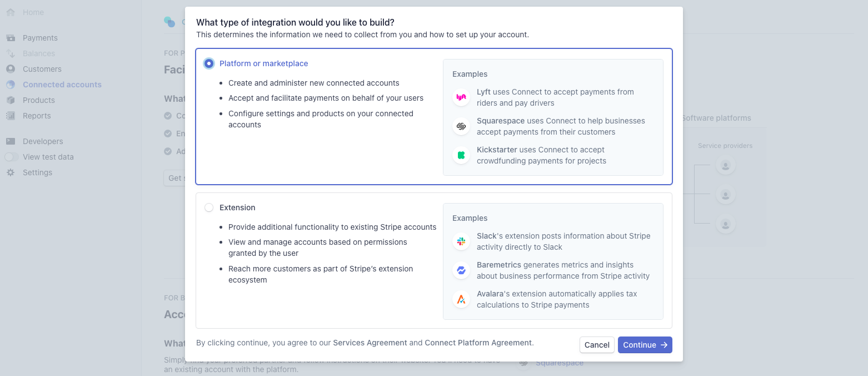Viewport: 868px width, 376px height.
Task: Open Customers in the sidebar
Action: coord(42,69)
